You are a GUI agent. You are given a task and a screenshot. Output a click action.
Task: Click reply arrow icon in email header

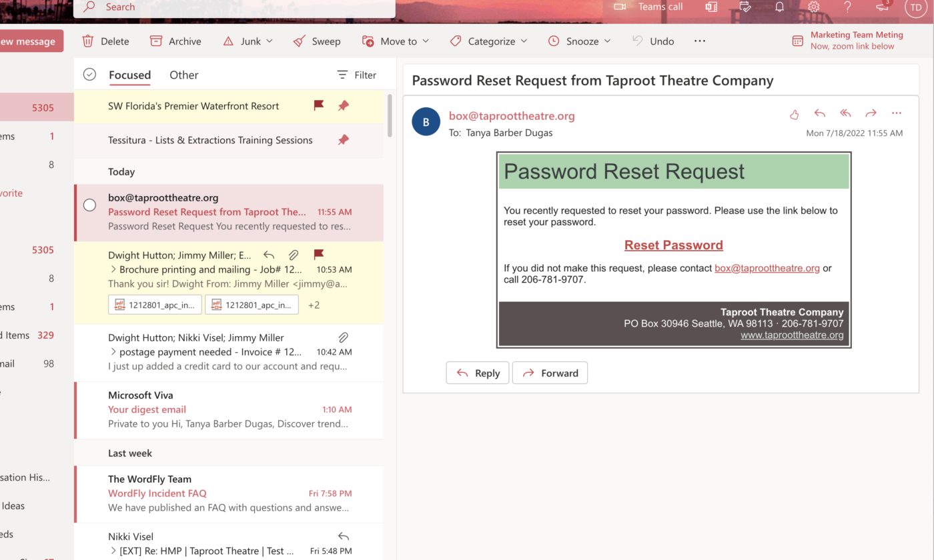coord(820,113)
